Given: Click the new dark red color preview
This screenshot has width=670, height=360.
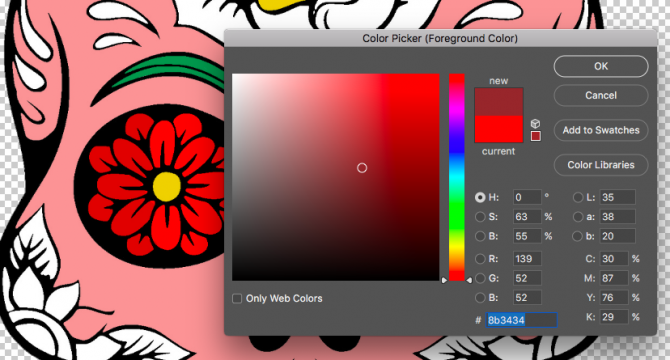Looking at the screenshot, I should click(x=499, y=102).
